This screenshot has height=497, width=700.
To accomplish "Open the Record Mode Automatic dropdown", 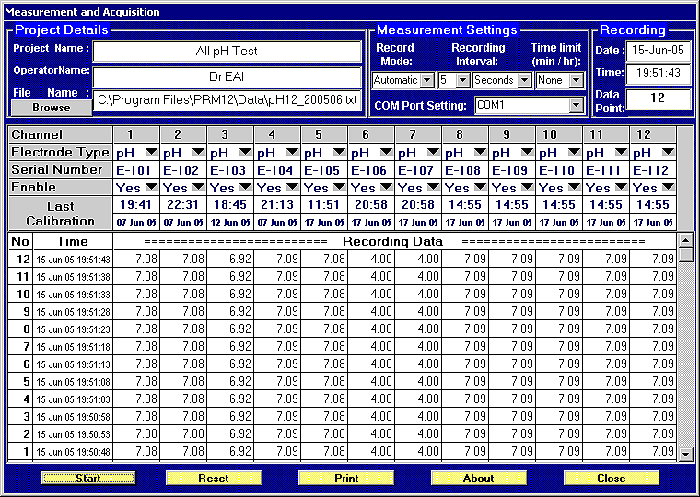I will click(x=427, y=80).
